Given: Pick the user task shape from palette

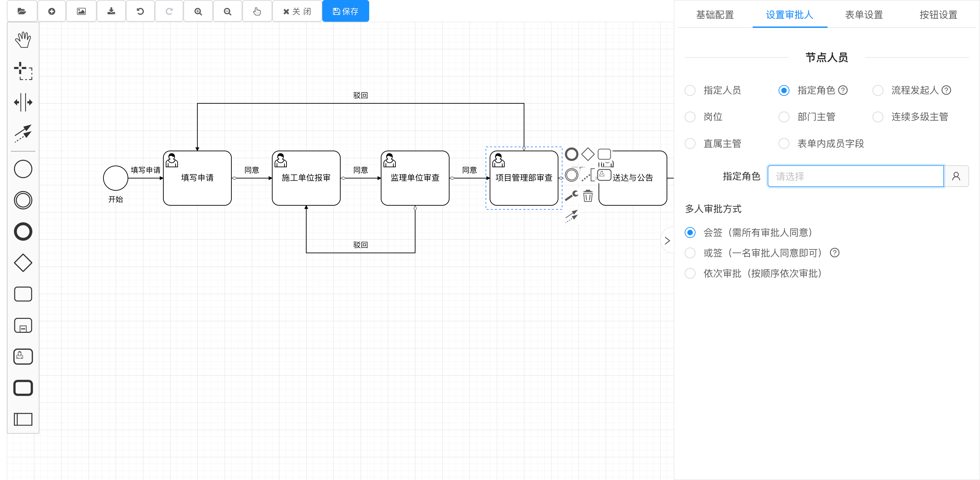Looking at the screenshot, I should [x=23, y=357].
